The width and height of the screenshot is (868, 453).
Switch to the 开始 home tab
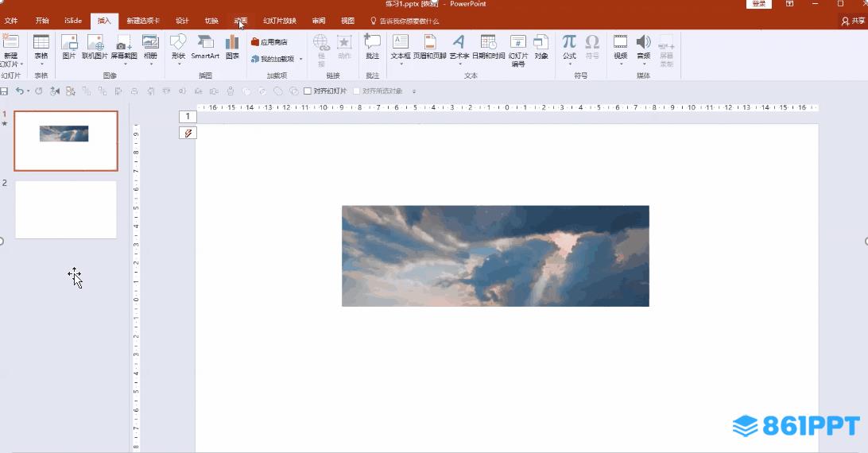coord(42,21)
